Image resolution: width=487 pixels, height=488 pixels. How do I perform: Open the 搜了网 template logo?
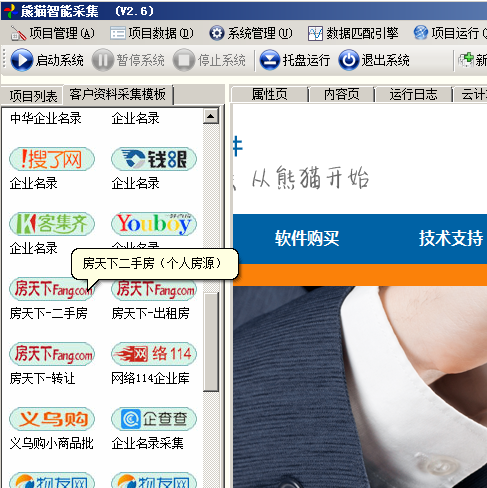52,159
